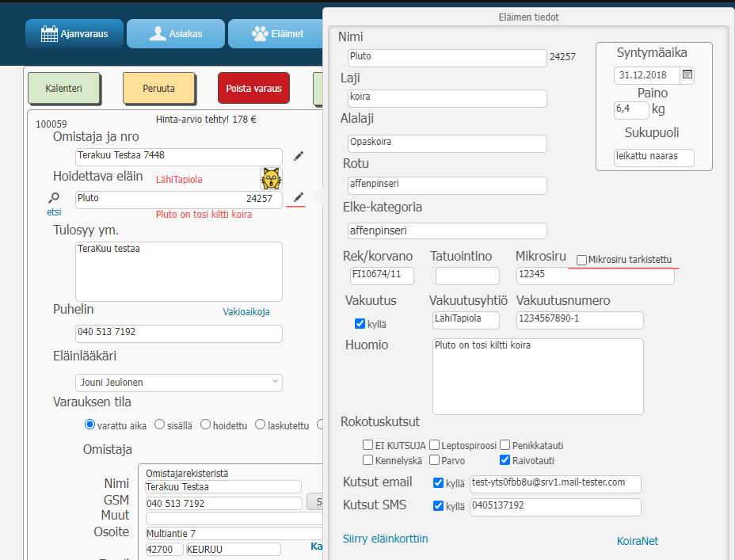Viewport: 735px width, 560px height.
Task: Click the city field KEURUU
Action: coord(234,549)
